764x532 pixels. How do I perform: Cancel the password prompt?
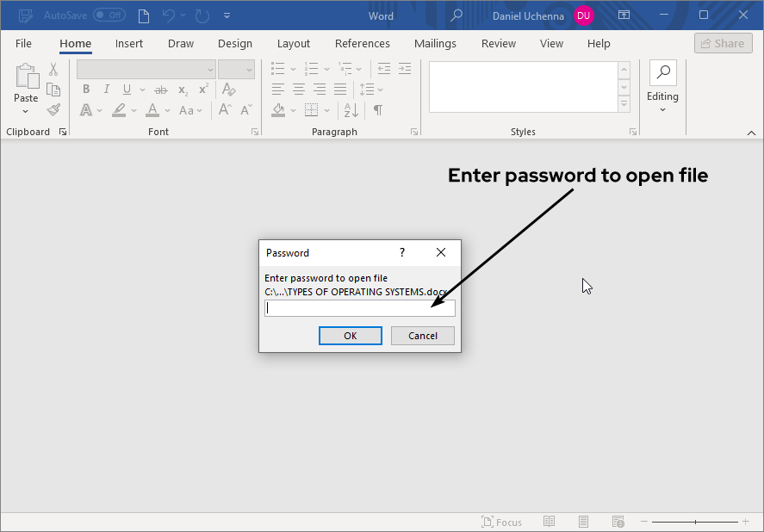pos(423,336)
